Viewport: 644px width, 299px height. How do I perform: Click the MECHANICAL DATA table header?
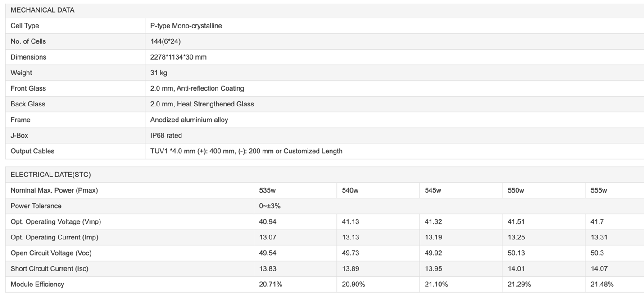(x=42, y=10)
